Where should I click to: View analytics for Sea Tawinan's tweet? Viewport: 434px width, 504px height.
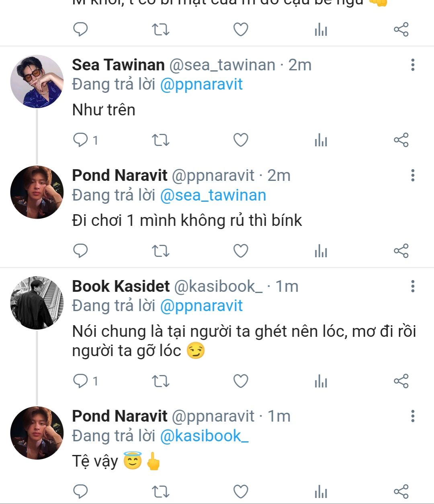pyautogui.click(x=321, y=140)
